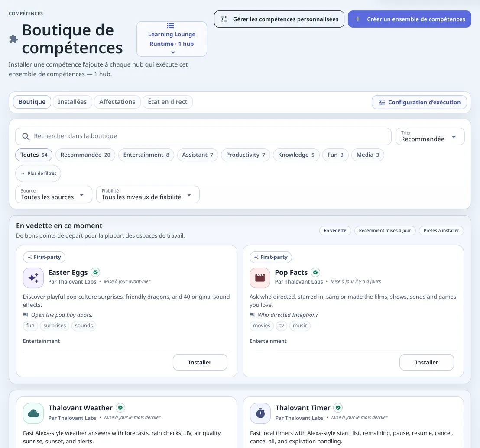Click the stacked-server icon above Learning Lounge Runtime
Viewport: 480px width, 448px height.
(x=171, y=26)
